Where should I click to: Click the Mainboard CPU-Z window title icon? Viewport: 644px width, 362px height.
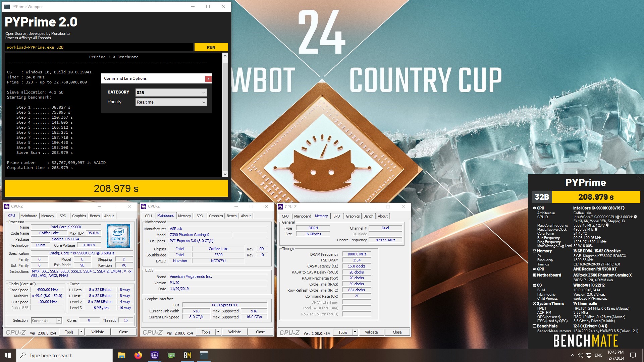[144, 206]
